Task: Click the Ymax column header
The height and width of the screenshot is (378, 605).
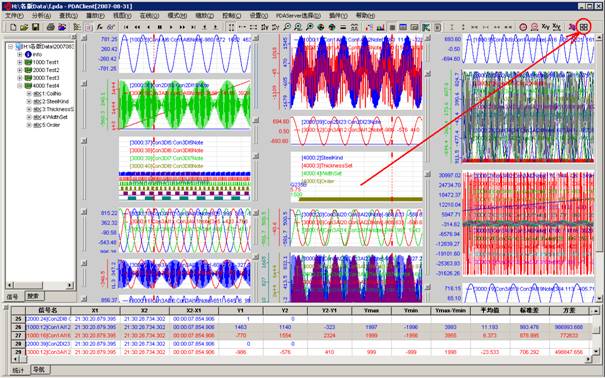Action: click(x=371, y=310)
